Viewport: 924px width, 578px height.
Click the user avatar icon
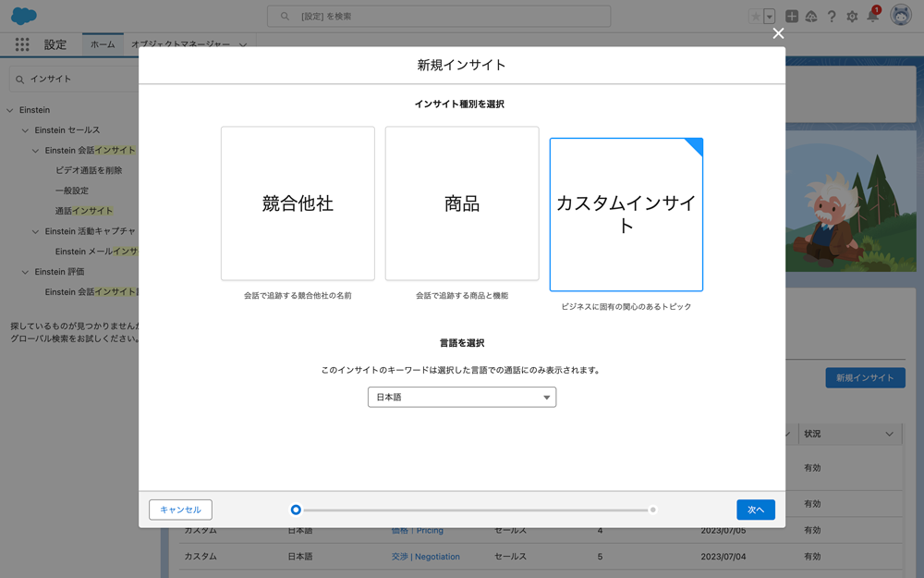[901, 16]
